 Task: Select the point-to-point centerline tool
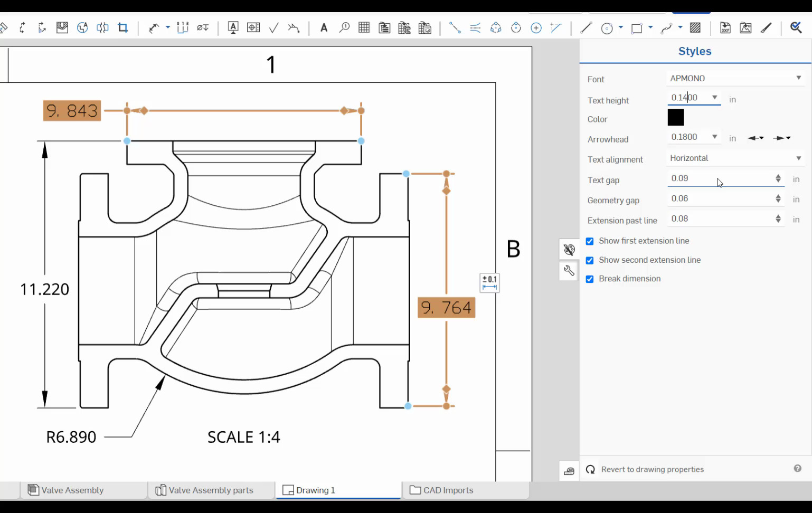pos(455,28)
